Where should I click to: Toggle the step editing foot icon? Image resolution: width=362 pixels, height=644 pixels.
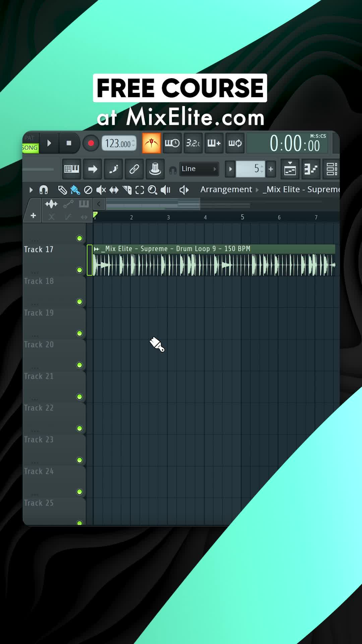pyautogui.click(x=113, y=169)
